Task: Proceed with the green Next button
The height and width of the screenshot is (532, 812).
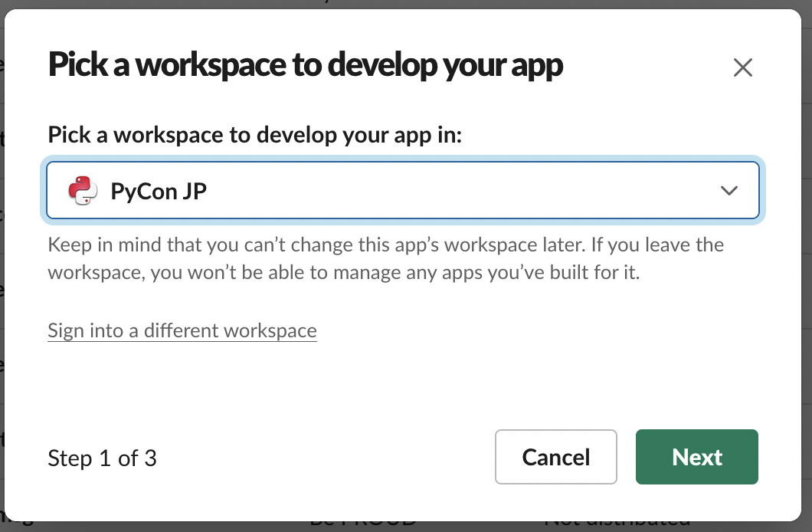Action: (696, 457)
